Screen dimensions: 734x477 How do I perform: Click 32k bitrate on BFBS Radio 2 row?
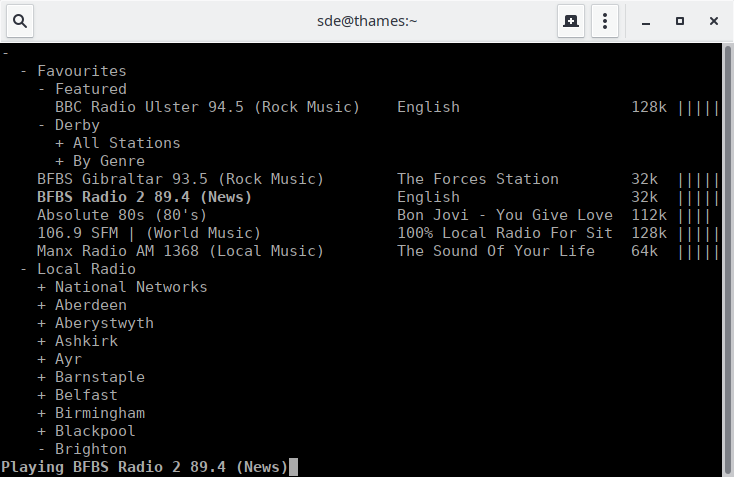click(x=644, y=197)
